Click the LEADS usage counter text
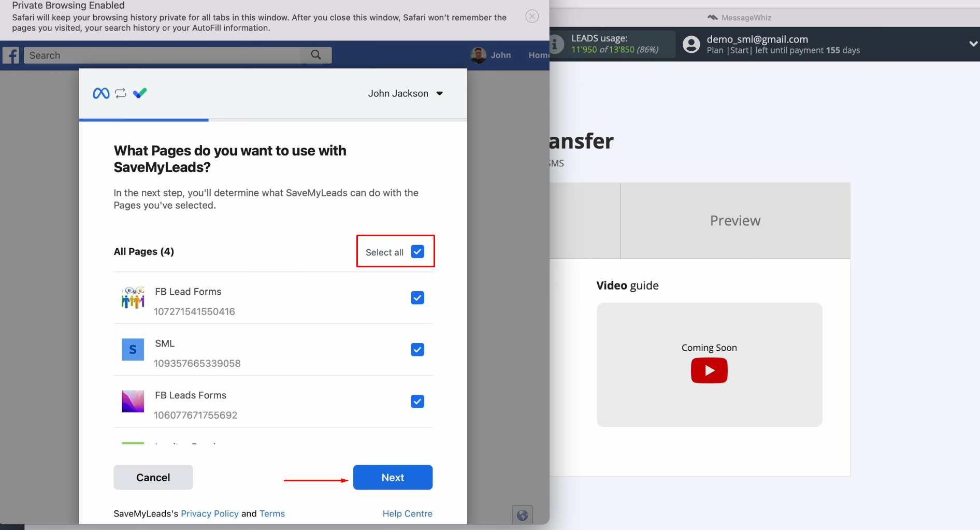980x530 pixels. 615,50
